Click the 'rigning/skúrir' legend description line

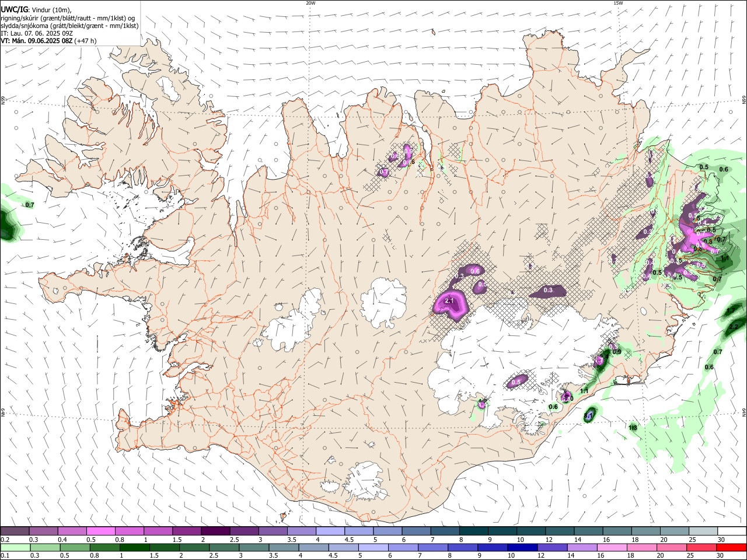coord(68,18)
